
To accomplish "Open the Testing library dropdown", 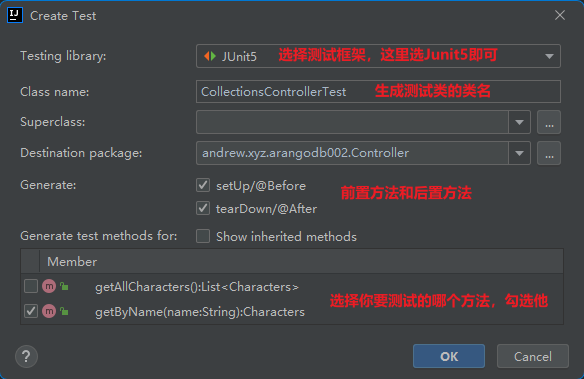I will coord(378,56).
